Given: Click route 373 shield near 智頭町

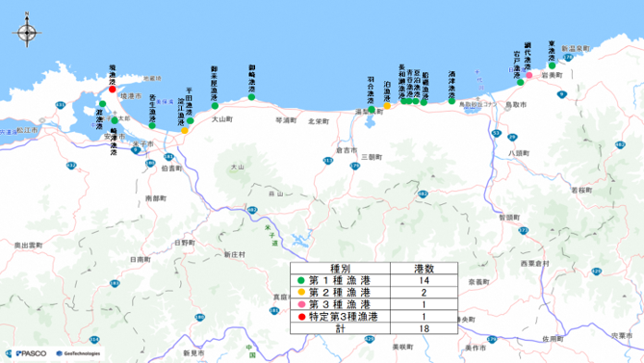Looking at the screenshot, I should 523,230.
